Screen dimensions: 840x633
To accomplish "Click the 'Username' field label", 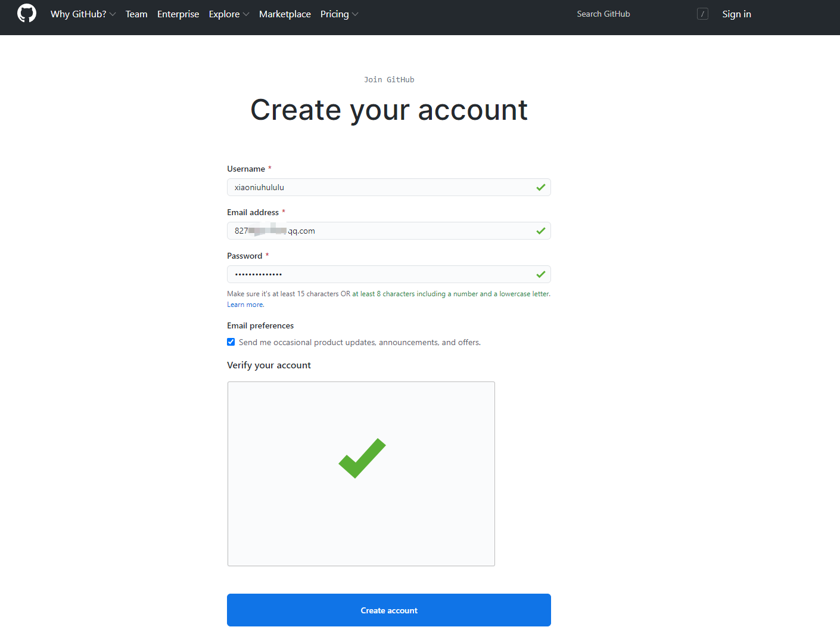I will coord(246,169).
